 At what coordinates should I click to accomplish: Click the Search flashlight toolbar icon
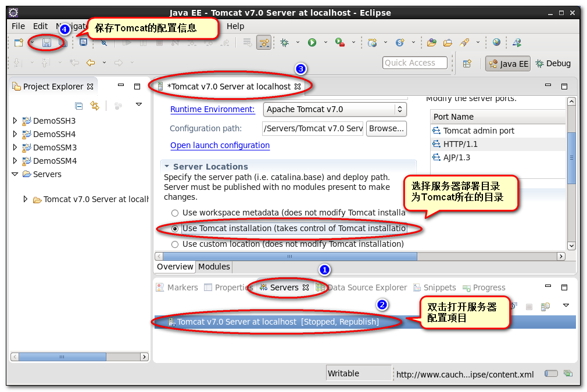point(464,42)
